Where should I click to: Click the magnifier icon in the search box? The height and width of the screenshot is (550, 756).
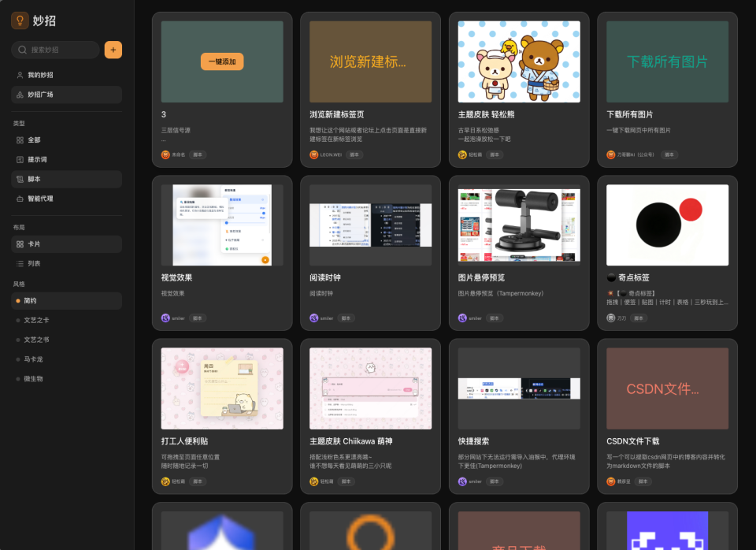tap(22, 50)
